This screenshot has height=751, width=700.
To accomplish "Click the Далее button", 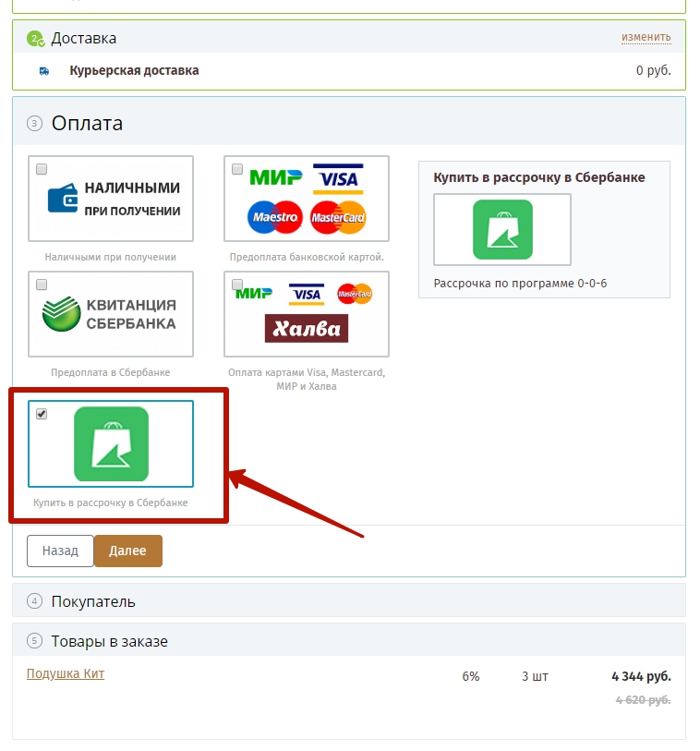I will (127, 551).
